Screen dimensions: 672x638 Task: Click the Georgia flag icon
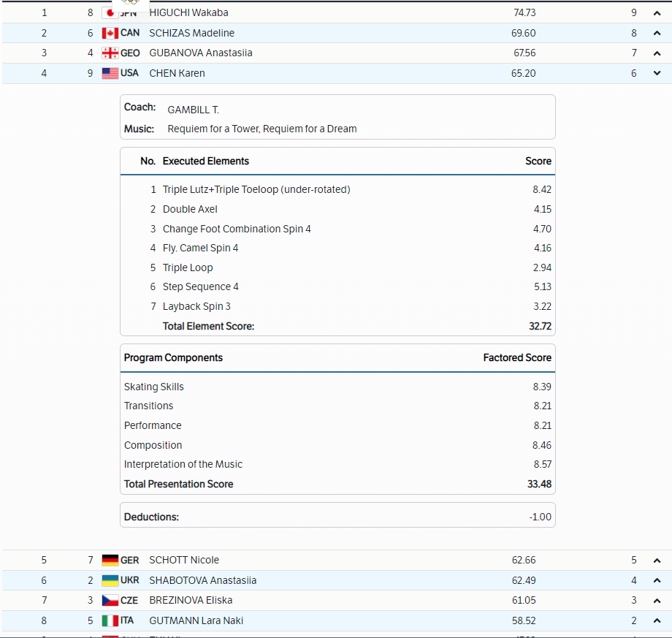coord(110,53)
